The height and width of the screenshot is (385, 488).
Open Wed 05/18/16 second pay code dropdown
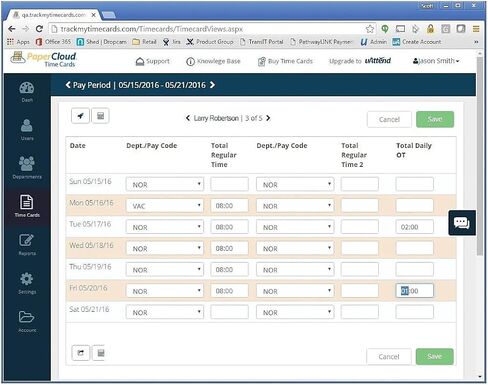(295, 248)
